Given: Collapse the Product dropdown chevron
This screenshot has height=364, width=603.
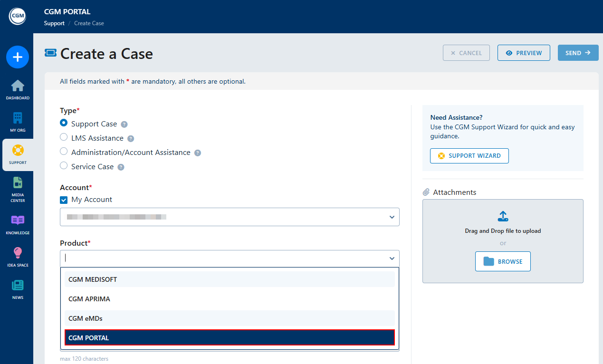Looking at the screenshot, I should click(x=392, y=259).
